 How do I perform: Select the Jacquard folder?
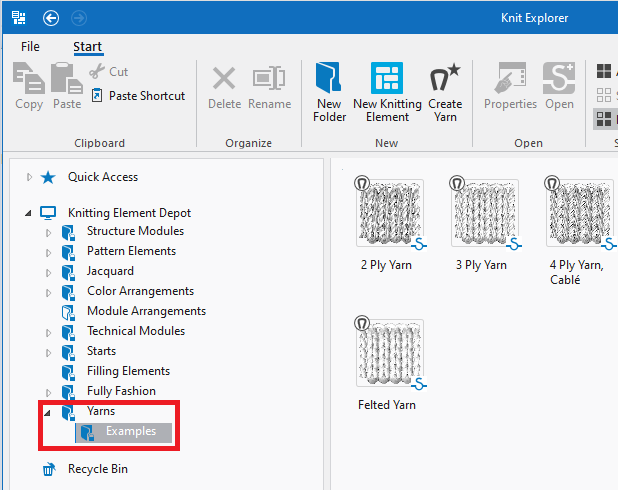(x=110, y=271)
